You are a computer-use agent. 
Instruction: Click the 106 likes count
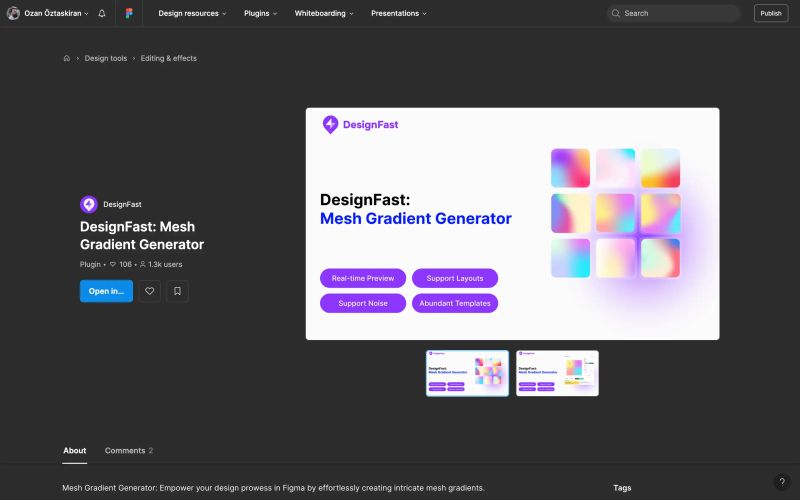[x=121, y=264]
